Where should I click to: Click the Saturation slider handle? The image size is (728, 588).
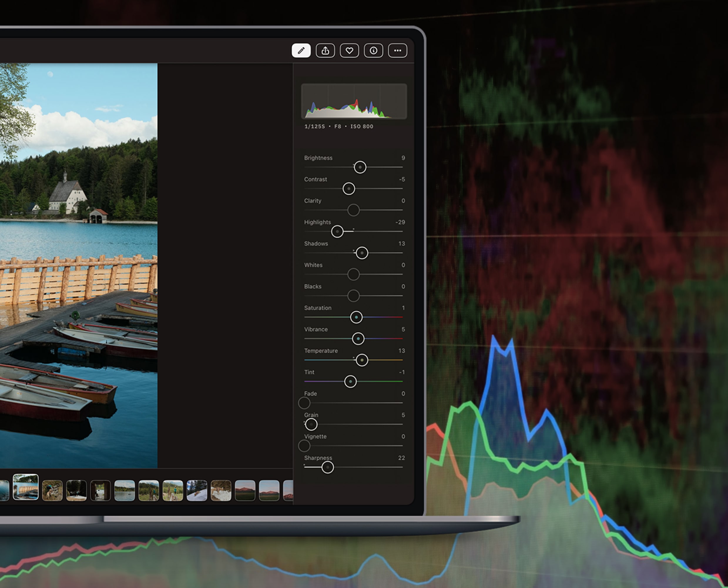356,317
